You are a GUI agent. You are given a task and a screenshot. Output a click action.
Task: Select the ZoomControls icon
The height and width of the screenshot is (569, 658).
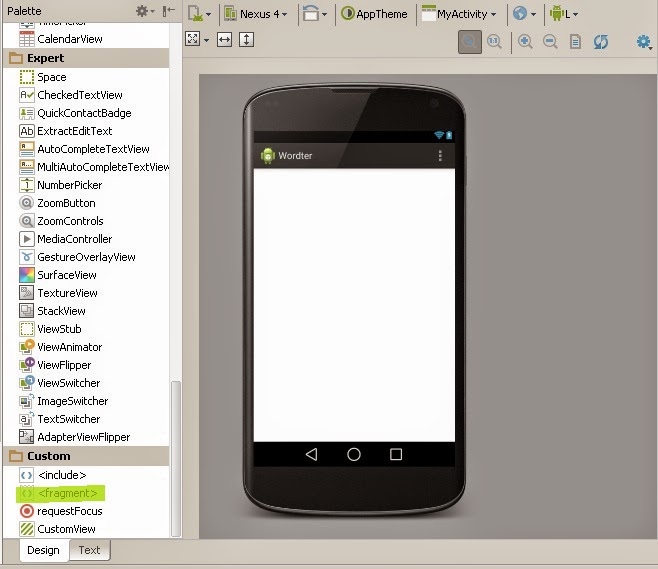pyautogui.click(x=27, y=221)
